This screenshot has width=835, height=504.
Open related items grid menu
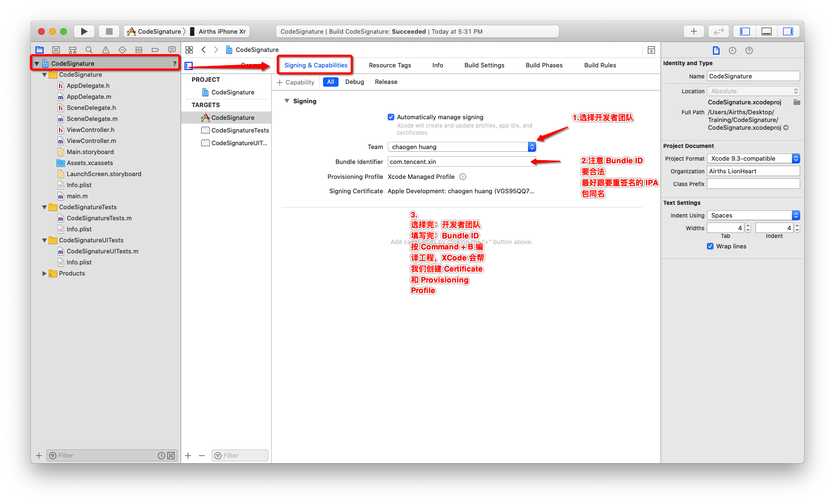pos(189,50)
